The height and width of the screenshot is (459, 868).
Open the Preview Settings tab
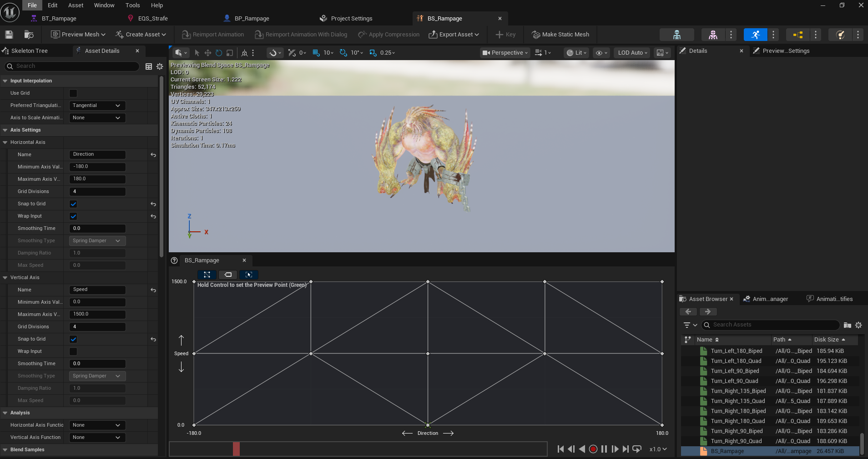[786, 51]
